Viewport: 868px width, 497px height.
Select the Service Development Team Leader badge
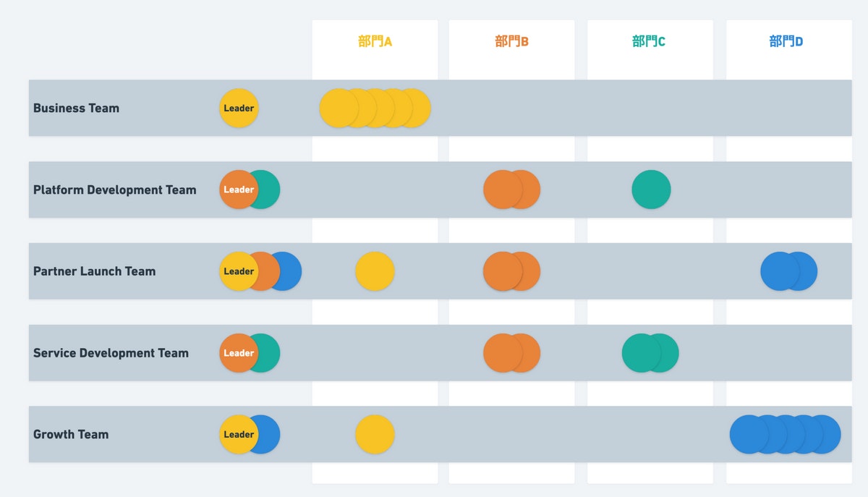pos(237,353)
